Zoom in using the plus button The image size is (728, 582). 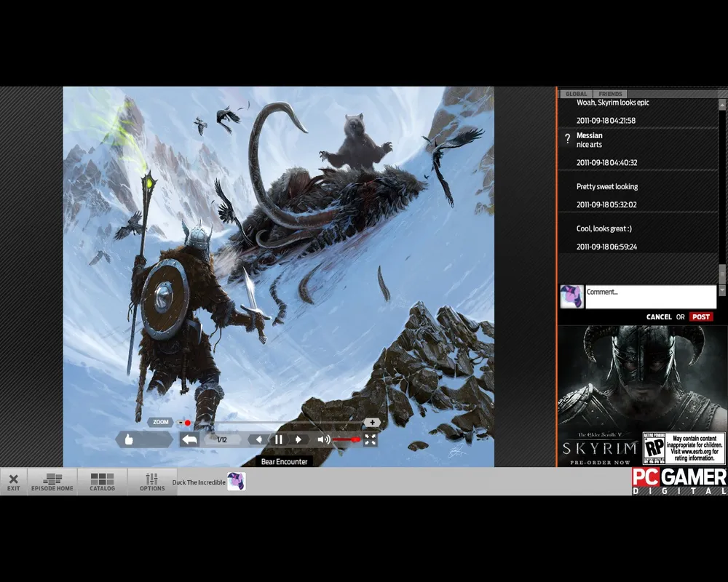point(372,422)
